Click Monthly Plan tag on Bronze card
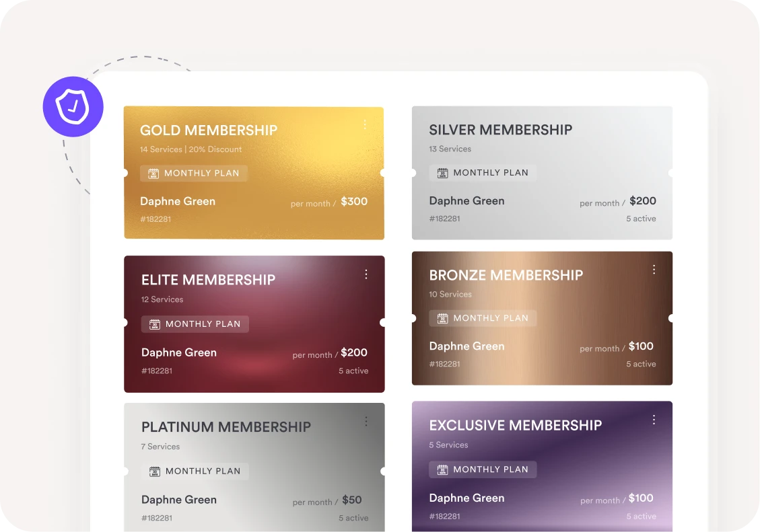 pos(483,318)
